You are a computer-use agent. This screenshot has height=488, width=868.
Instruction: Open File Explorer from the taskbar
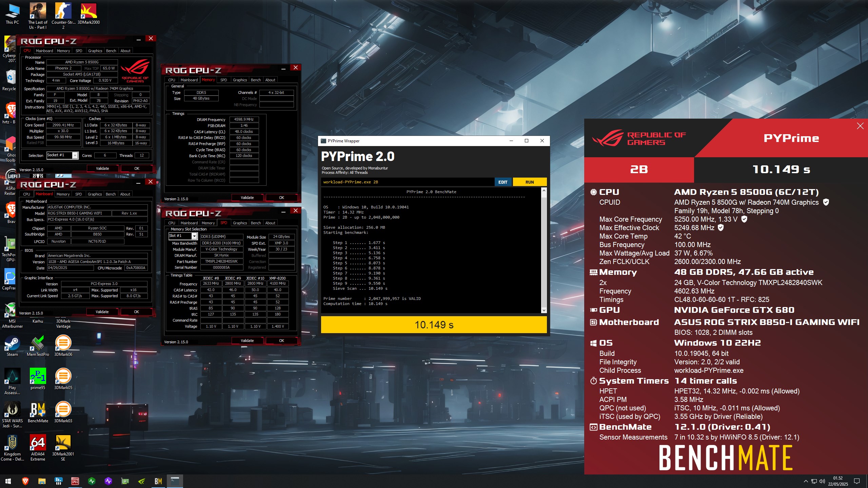click(42, 481)
